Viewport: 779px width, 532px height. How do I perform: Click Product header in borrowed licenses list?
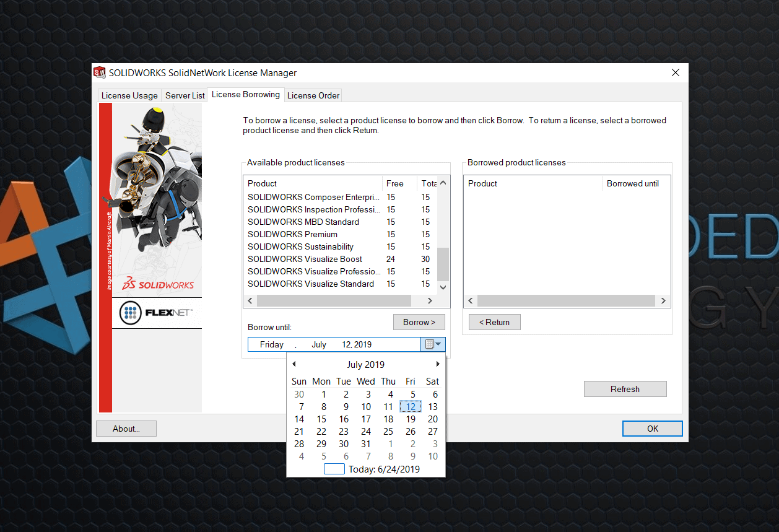pos(534,183)
